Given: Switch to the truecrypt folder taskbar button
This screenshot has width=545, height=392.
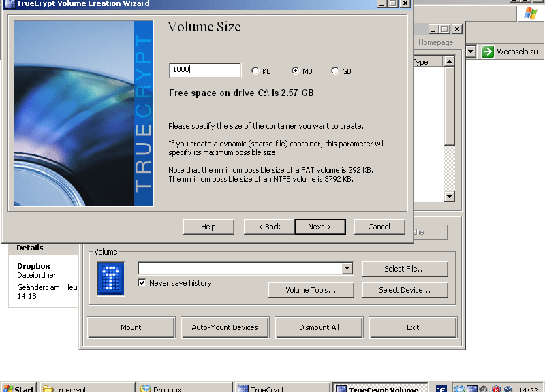Looking at the screenshot, I should [88, 389].
